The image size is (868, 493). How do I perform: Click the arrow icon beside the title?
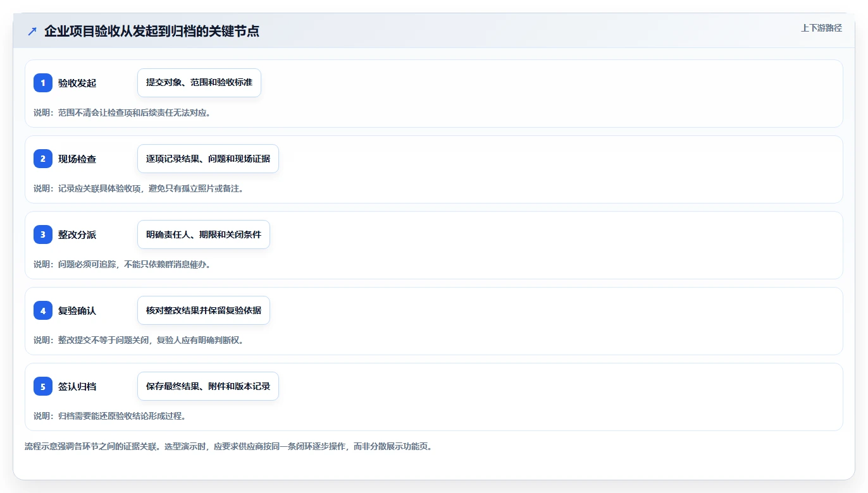pyautogui.click(x=32, y=32)
